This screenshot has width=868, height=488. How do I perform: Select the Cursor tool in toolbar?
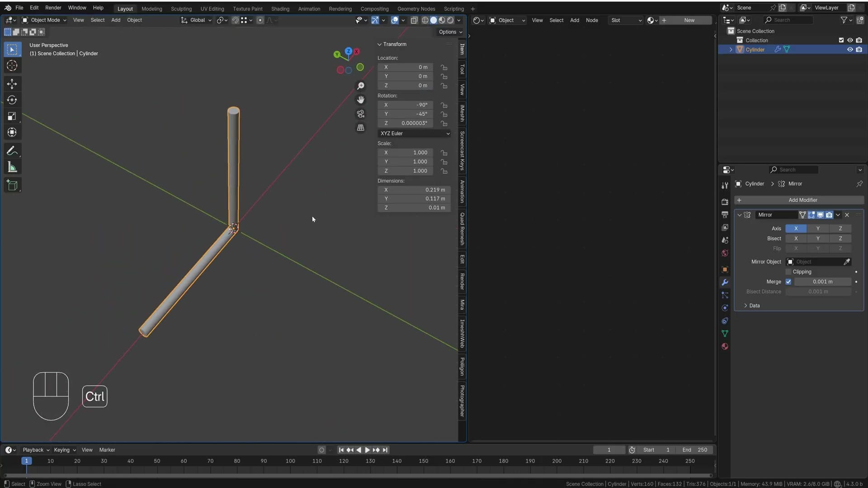pos(12,66)
